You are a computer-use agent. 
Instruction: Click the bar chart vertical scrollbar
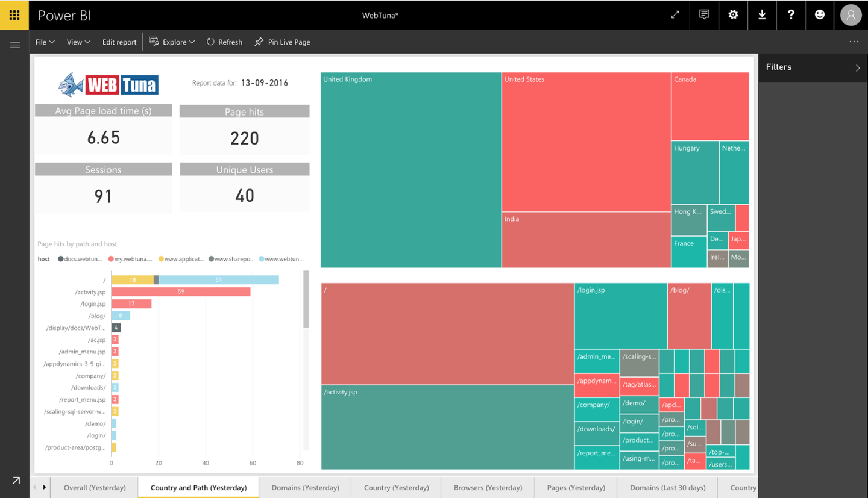[306, 299]
